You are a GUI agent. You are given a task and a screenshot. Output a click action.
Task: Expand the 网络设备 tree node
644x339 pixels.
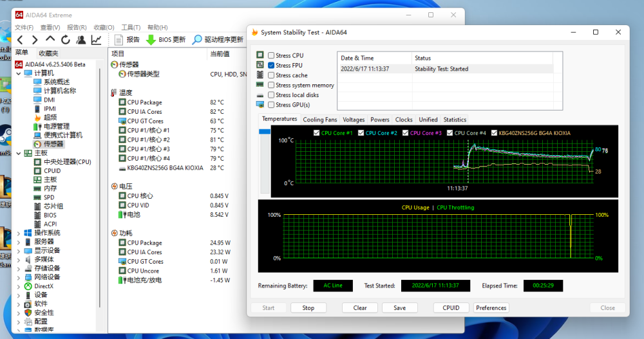tap(19, 277)
